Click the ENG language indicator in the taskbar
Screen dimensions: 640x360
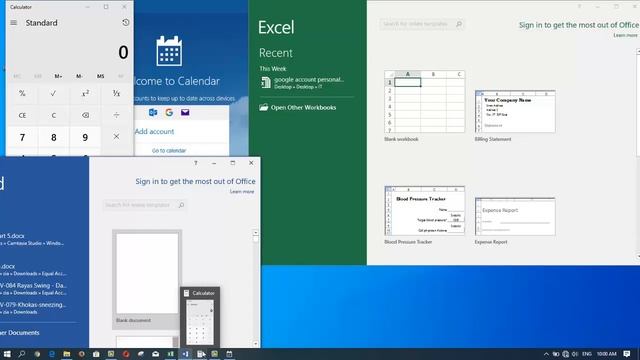pyautogui.click(x=587, y=354)
